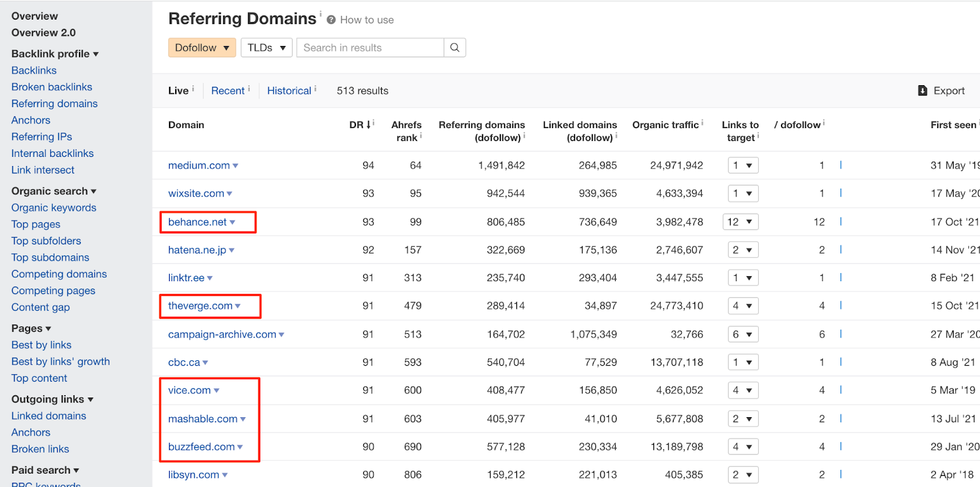Open the Organic keywords report

(x=54, y=208)
